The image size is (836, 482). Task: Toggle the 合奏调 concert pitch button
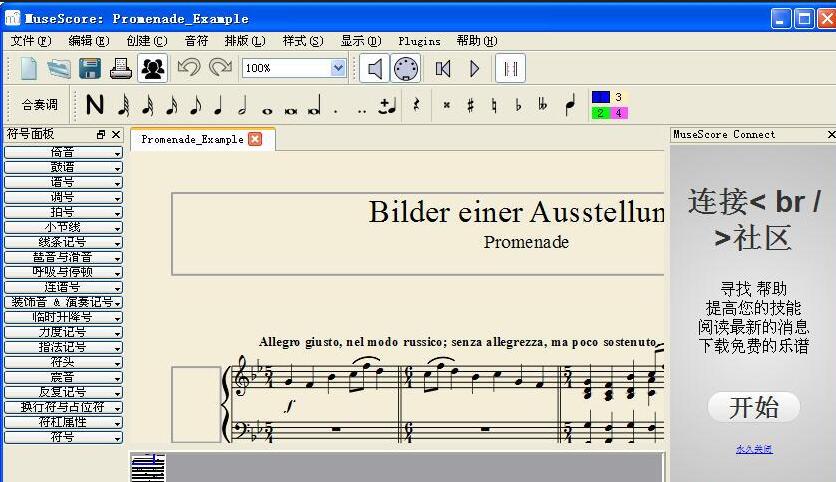click(x=40, y=105)
